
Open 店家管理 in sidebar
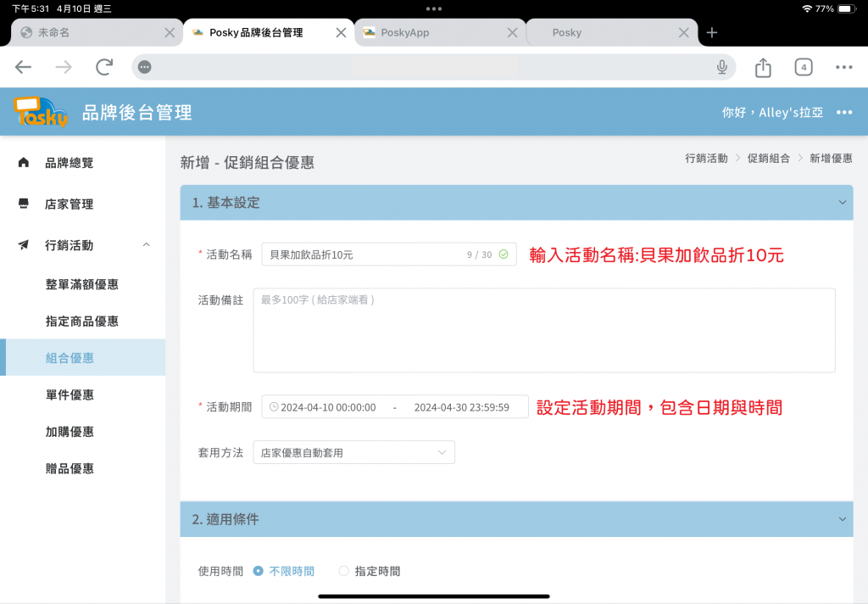(x=70, y=204)
